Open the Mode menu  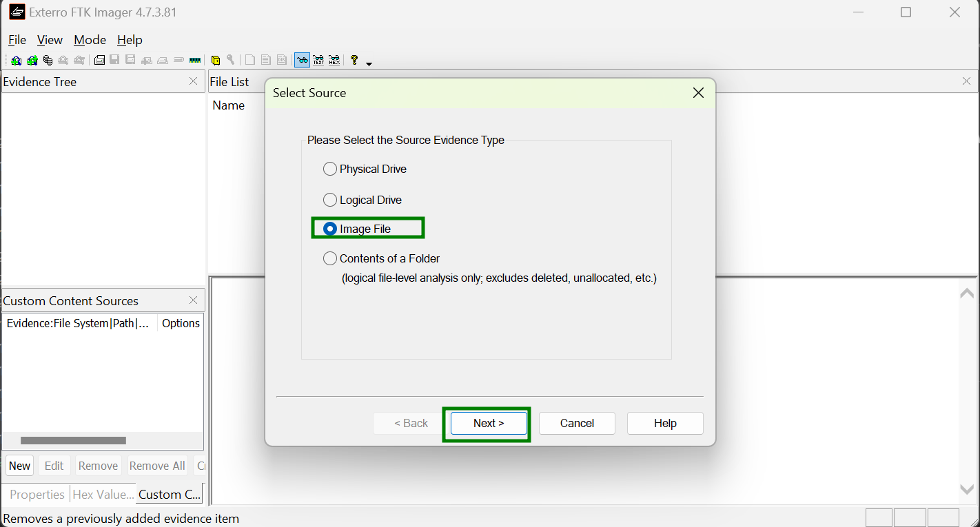click(90, 40)
